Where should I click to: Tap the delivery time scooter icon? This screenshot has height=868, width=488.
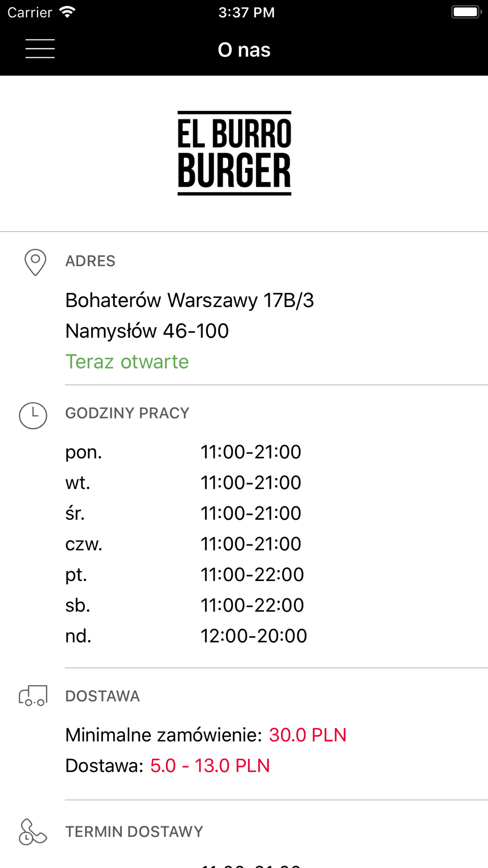coord(33,832)
